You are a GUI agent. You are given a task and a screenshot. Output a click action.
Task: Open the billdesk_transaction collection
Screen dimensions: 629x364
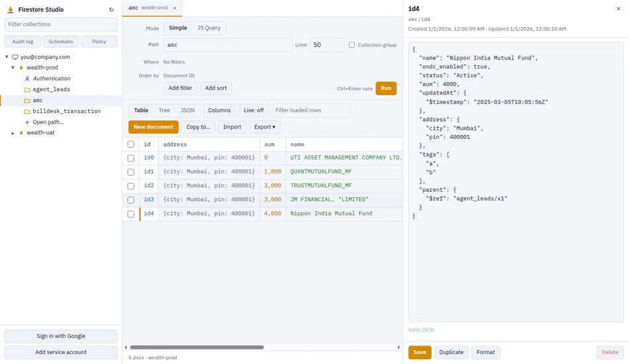tap(67, 111)
